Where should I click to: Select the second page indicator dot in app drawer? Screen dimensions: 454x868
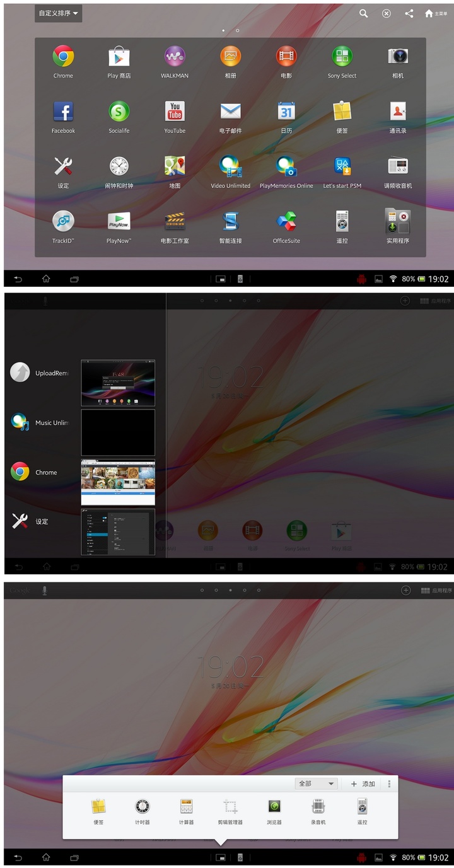(x=238, y=30)
